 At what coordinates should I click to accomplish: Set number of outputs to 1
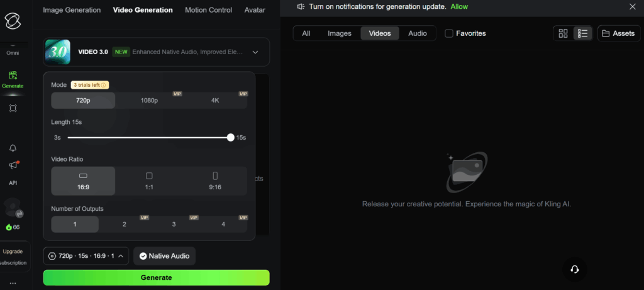tap(75, 225)
